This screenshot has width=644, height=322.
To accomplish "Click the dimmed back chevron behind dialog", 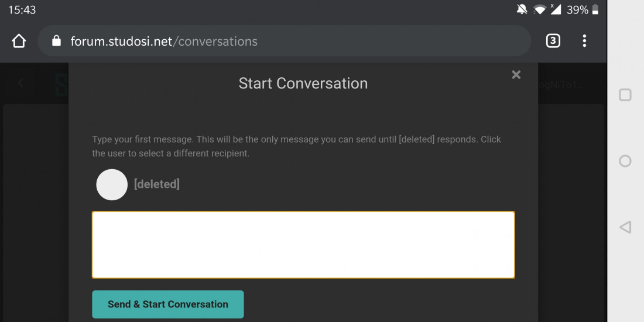I will tap(20, 83).
